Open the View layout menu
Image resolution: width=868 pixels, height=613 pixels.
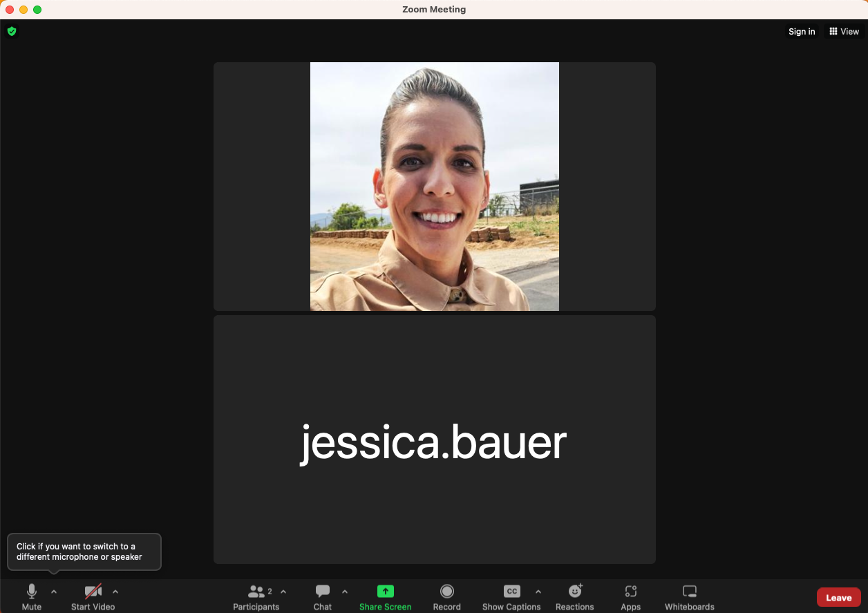point(845,32)
